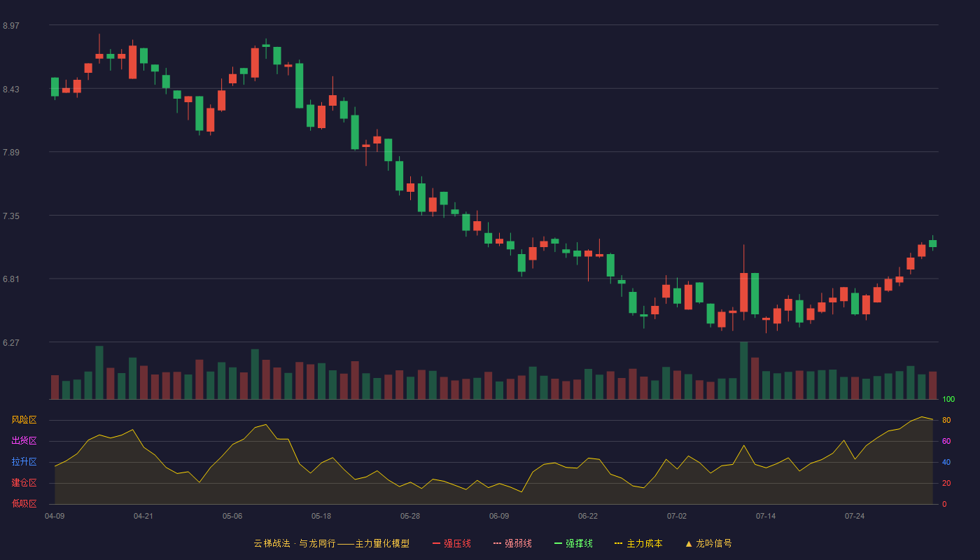Image resolution: width=980 pixels, height=560 pixels.
Task: Click the 07-24 date axis label
Action: 855,516
